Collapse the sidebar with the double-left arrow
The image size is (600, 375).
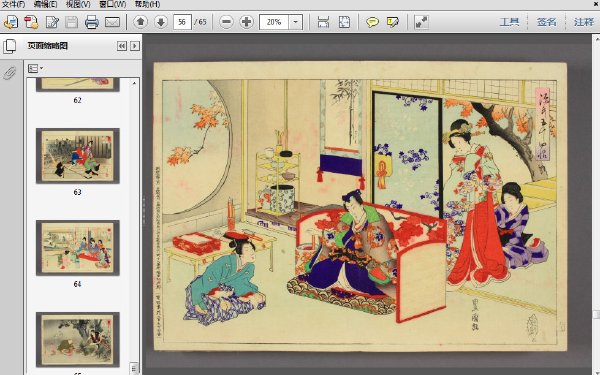point(122,46)
